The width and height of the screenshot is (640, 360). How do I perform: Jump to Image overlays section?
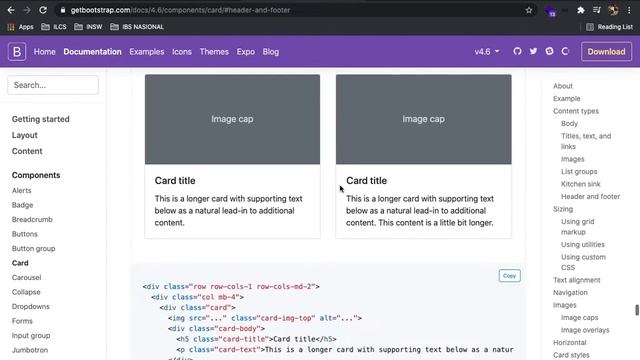(x=585, y=330)
